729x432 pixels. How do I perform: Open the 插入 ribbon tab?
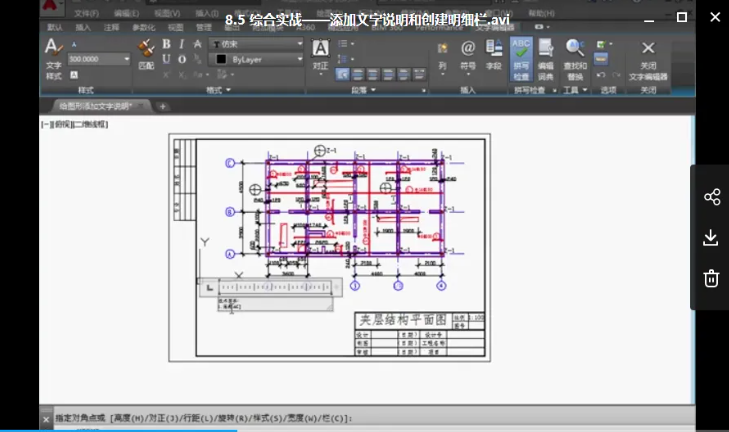click(x=83, y=27)
